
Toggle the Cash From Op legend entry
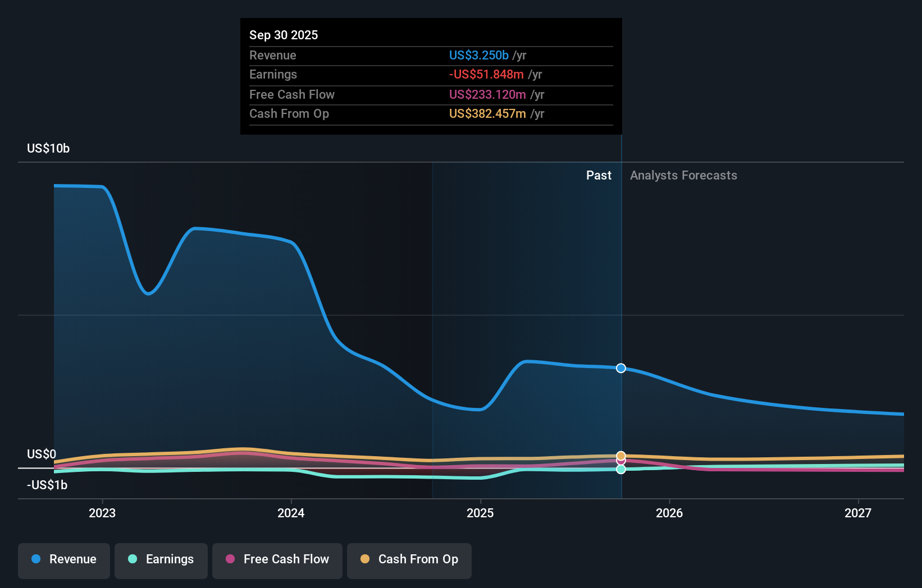(x=409, y=559)
